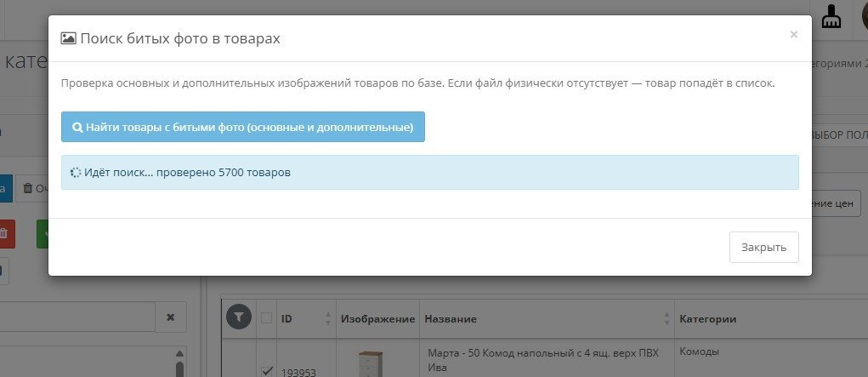The image size is (868, 377).
Task: Click the Изображение column header
Action: (377, 318)
